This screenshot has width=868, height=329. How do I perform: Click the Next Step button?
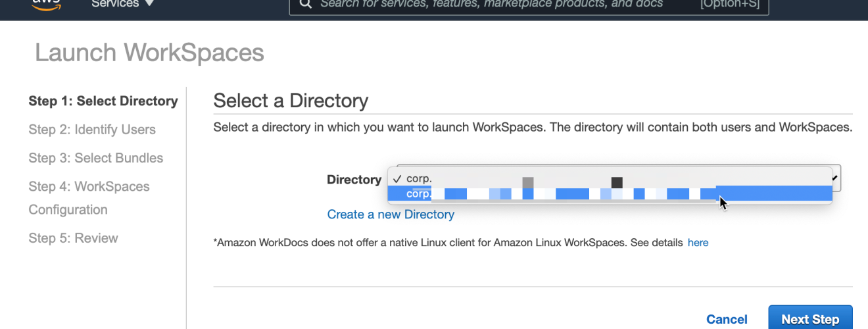[x=810, y=318]
